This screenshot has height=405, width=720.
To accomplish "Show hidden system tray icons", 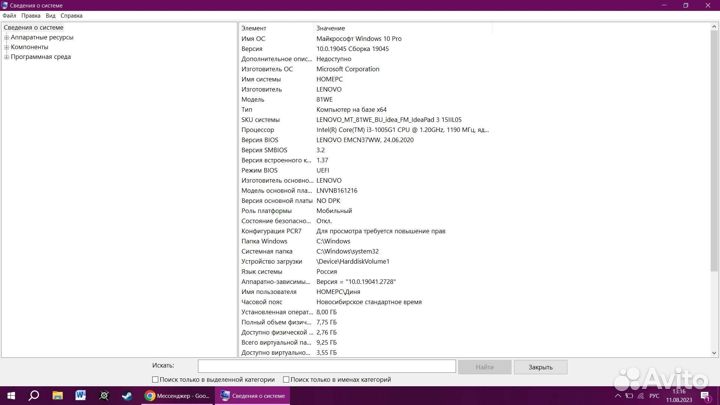I will click(618, 396).
